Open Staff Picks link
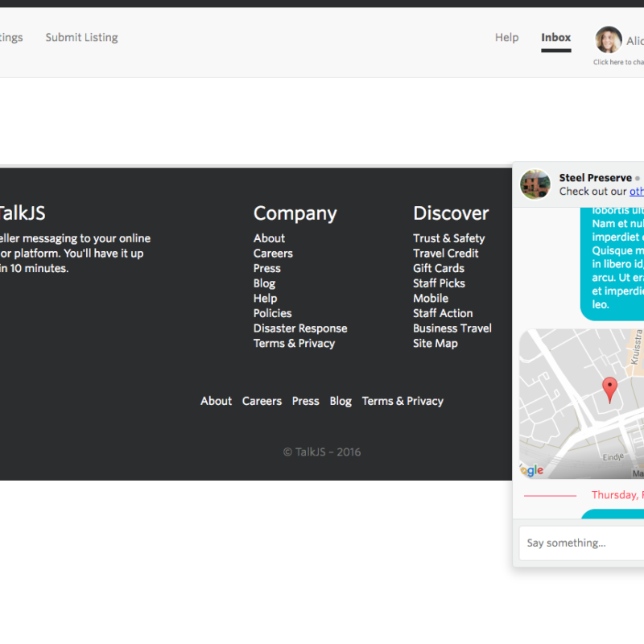This screenshot has width=644, height=644. [439, 283]
